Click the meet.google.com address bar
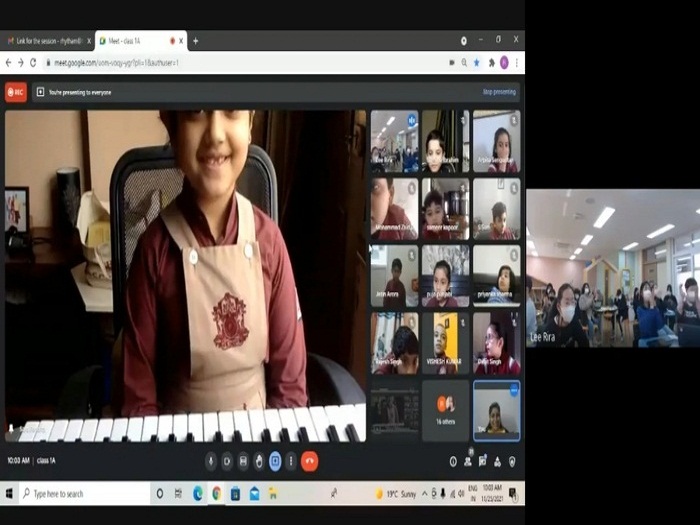700x525 pixels. 246,63
